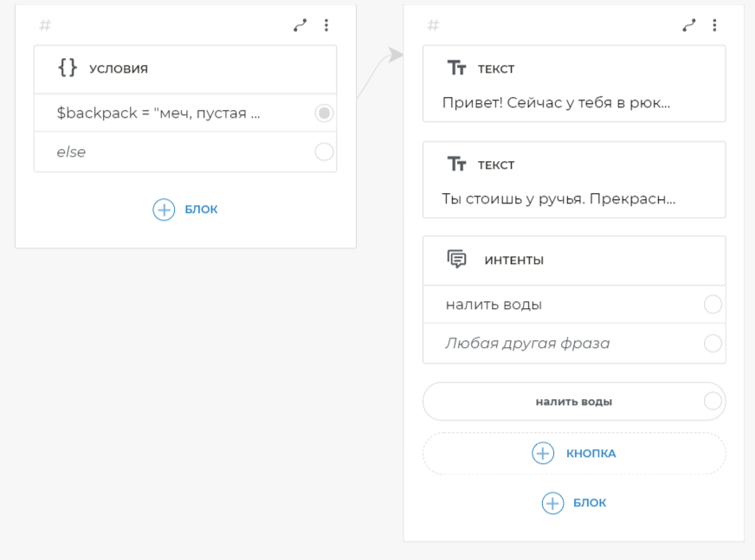Select the $backpack condition output connector
Image resolution: width=755 pixels, height=560 pixels.
pos(324,113)
